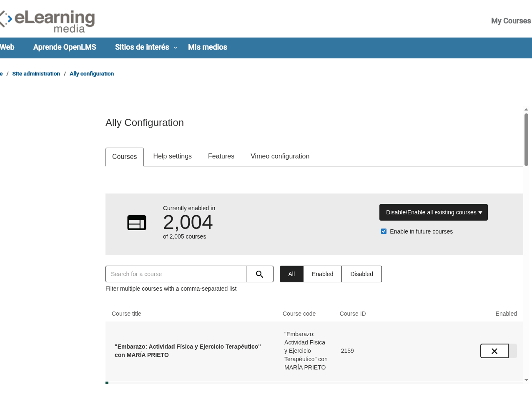
Task: Click Ally configuration breadcrumb link
Action: pyautogui.click(x=92, y=74)
